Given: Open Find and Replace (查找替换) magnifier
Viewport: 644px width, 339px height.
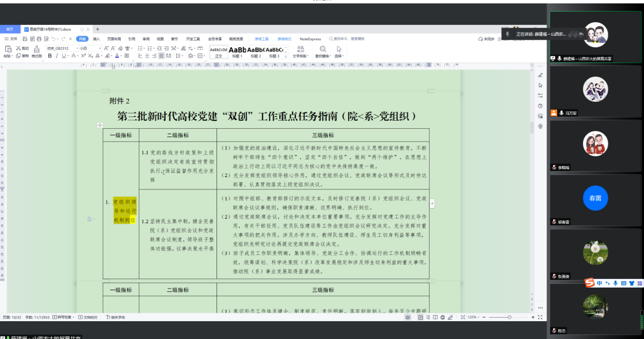Looking at the screenshot, I should pyautogui.click(x=323, y=49).
